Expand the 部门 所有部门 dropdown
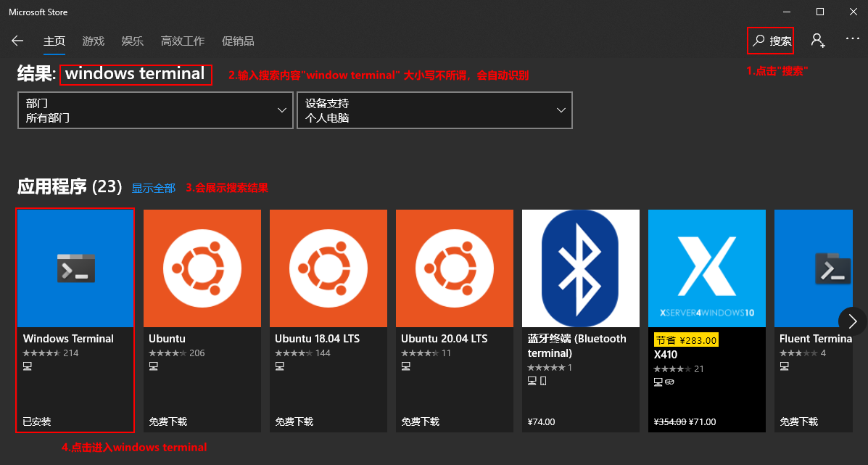This screenshot has height=465, width=868. [156, 110]
